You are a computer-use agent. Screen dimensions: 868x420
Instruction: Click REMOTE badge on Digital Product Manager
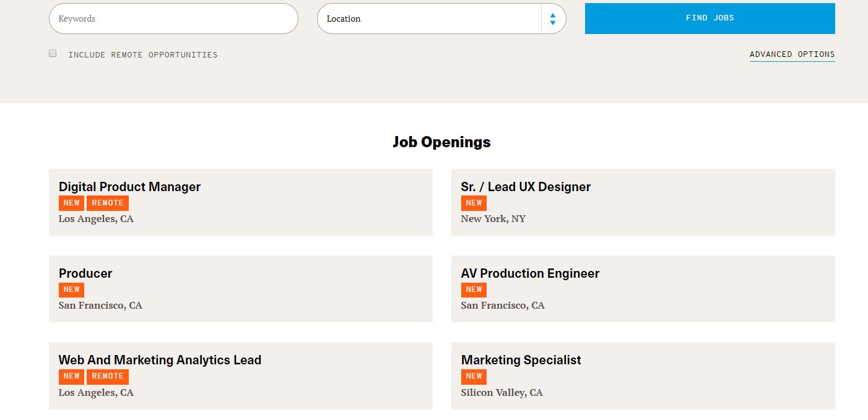click(108, 203)
